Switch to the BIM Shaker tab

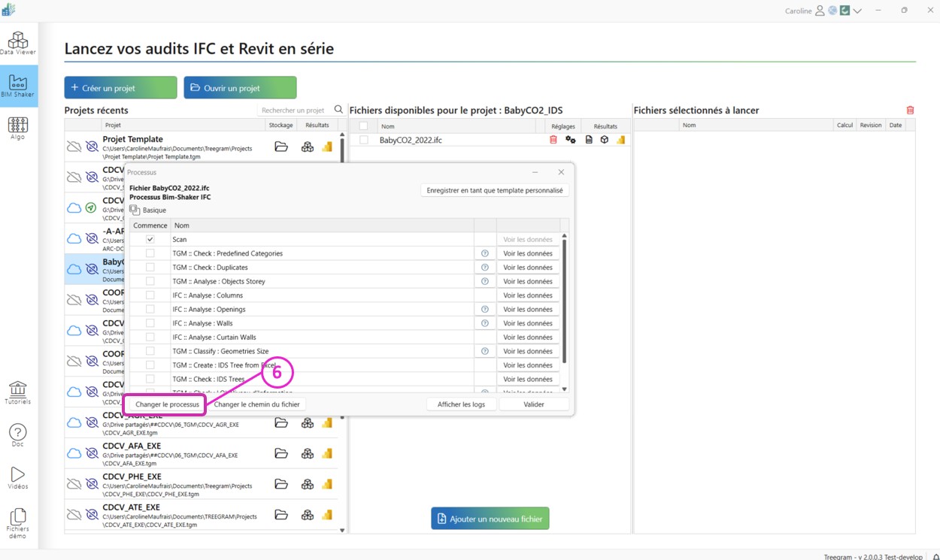[18, 86]
